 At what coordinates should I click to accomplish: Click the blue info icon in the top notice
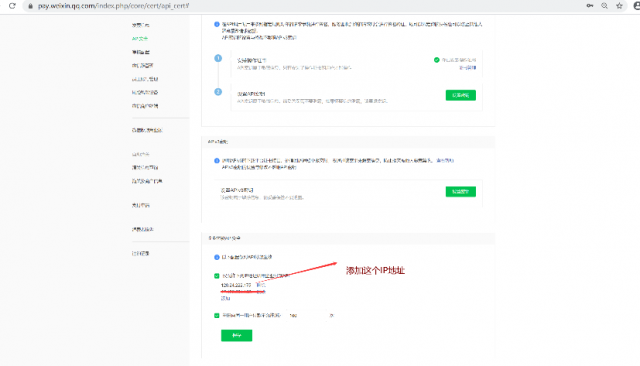[217, 24]
